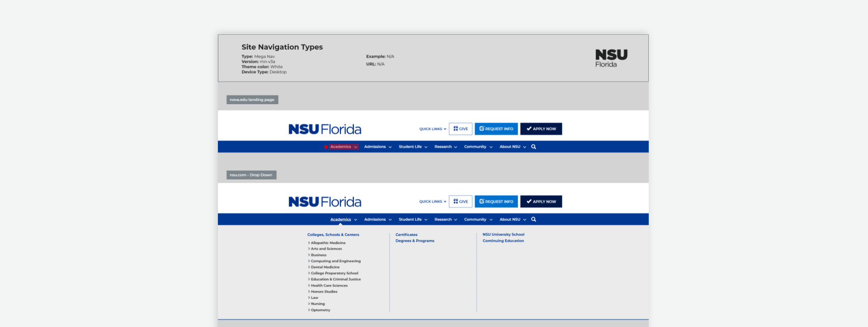Click the 'nova.edu landing page' section label
This screenshot has width=868, height=327.
coord(252,100)
